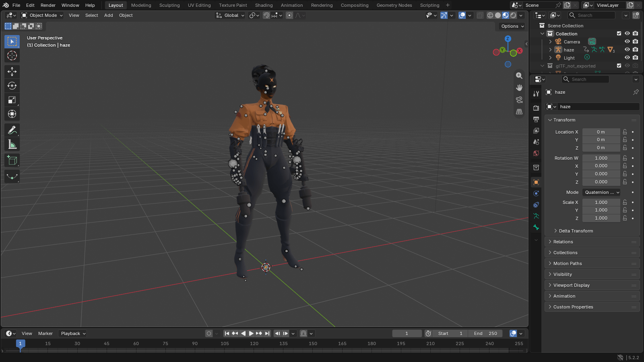
Task: Expand the haze item in outliner
Action: tap(550, 49)
